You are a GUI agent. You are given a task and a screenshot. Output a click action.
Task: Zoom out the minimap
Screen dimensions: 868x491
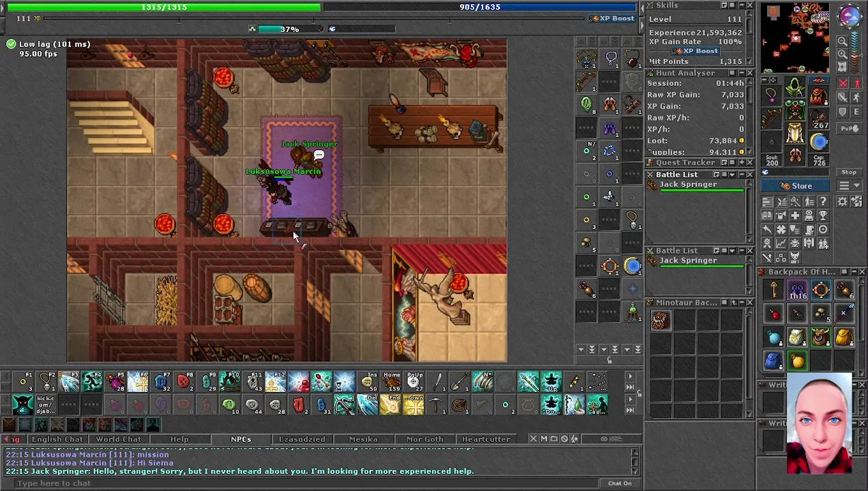[x=843, y=40]
